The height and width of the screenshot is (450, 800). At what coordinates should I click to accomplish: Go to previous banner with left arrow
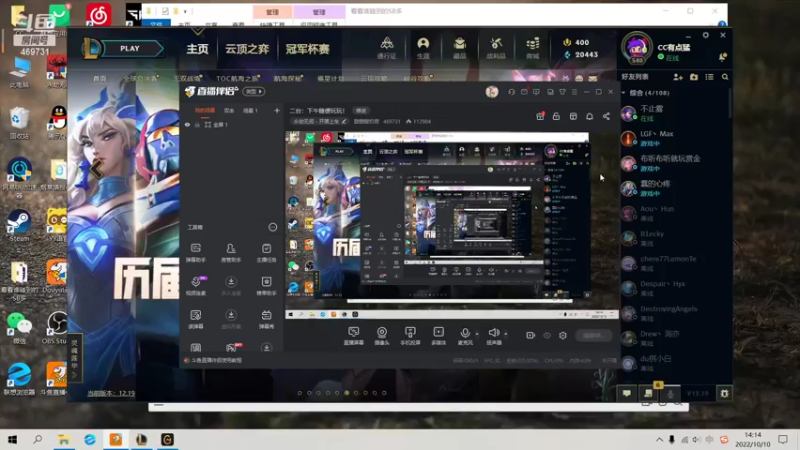tap(96, 169)
